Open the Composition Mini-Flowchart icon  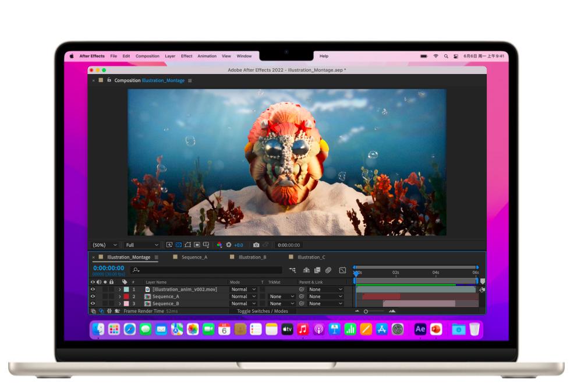coord(292,270)
